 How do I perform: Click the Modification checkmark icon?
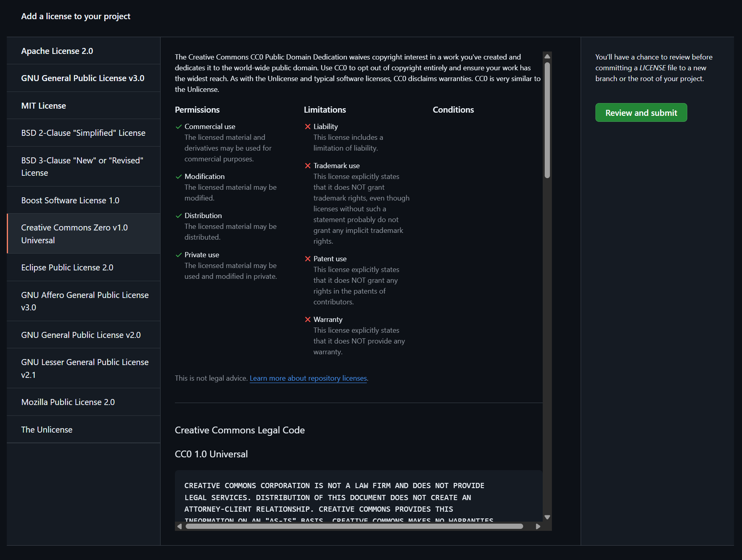pyautogui.click(x=179, y=177)
